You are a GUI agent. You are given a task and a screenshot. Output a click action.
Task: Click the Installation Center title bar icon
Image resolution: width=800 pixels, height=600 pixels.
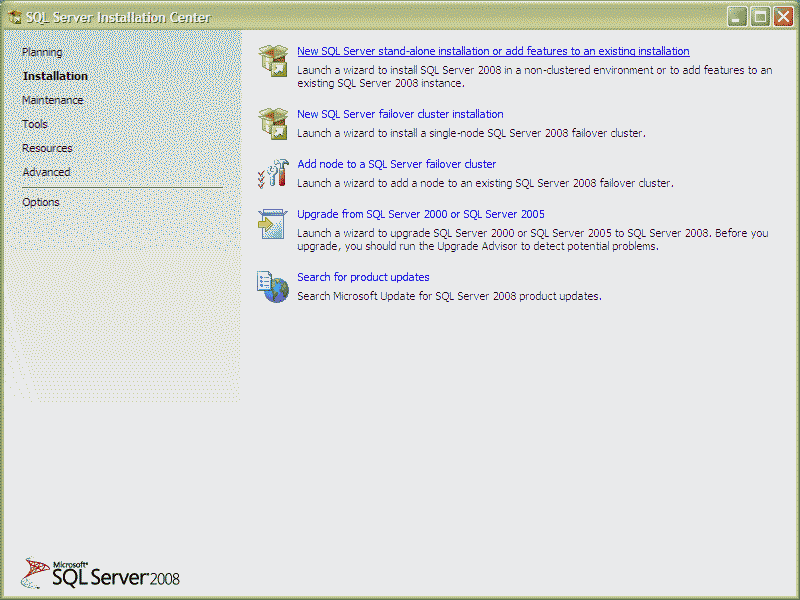[x=14, y=17]
